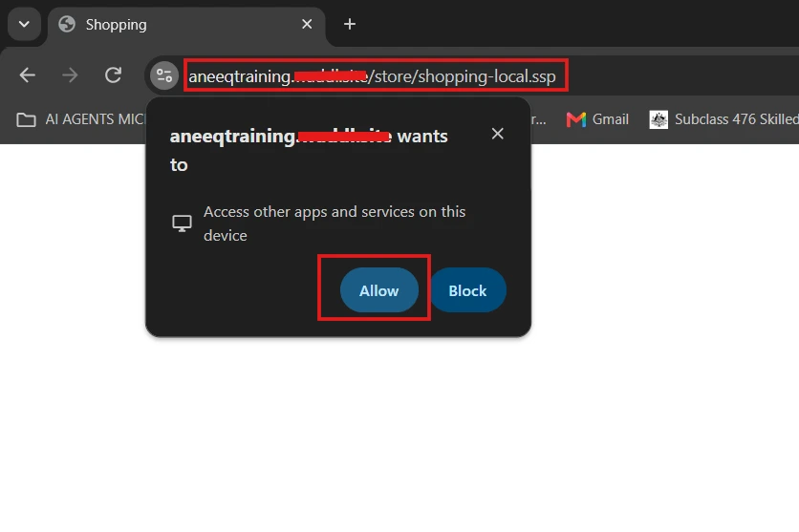Screen dimensions: 799x532
Task: Open a new browser tab
Action: pos(350,24)
